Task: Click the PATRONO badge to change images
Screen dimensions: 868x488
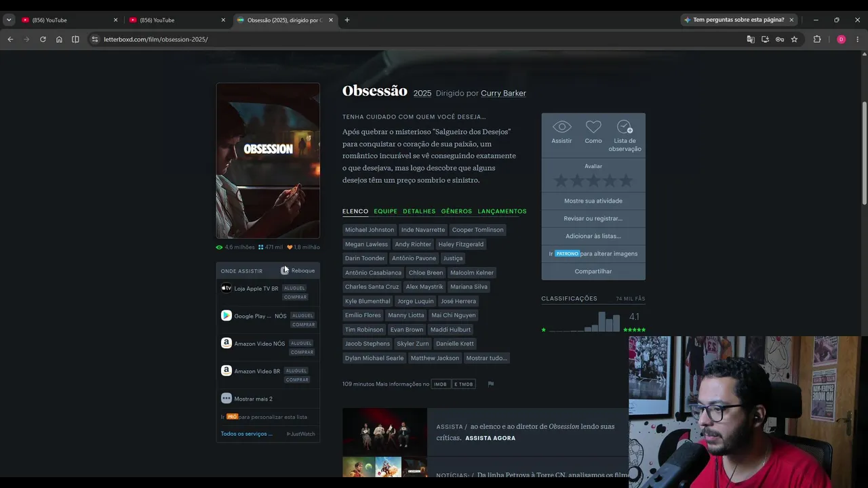Action: coord(567,253)
